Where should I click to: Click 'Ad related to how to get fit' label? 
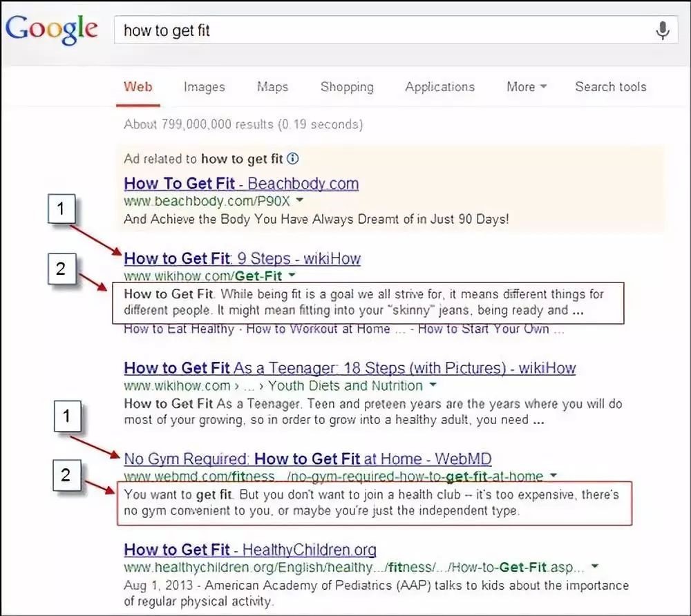tap(203, 159)
